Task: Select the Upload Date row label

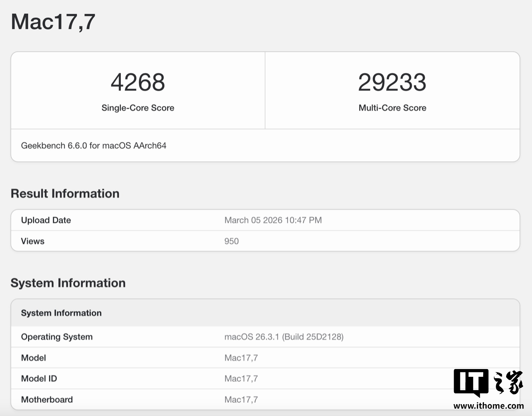Action: 46,220
